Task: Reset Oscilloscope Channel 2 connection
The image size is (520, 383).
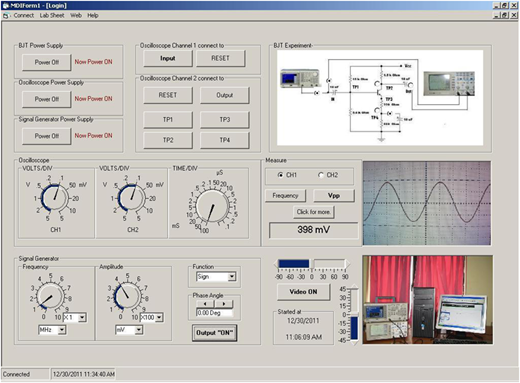Action: (168, 95)
